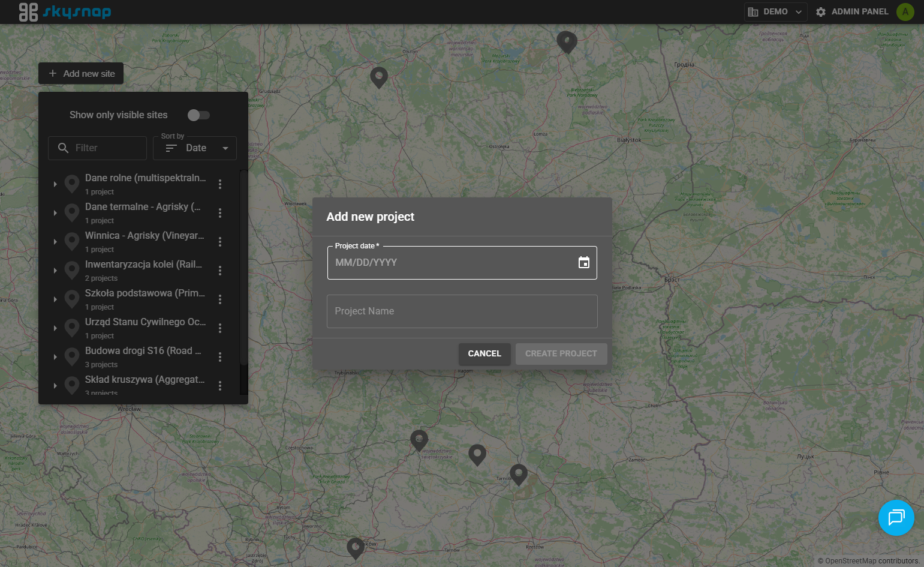This screenshot has width=924, height=567.
Task: Focus the Project date field
Action: (462, 263)
